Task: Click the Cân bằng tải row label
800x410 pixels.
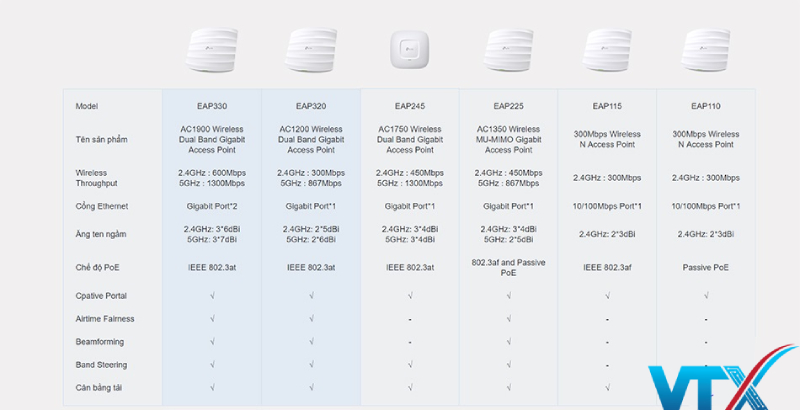Action: pos(99,388)
